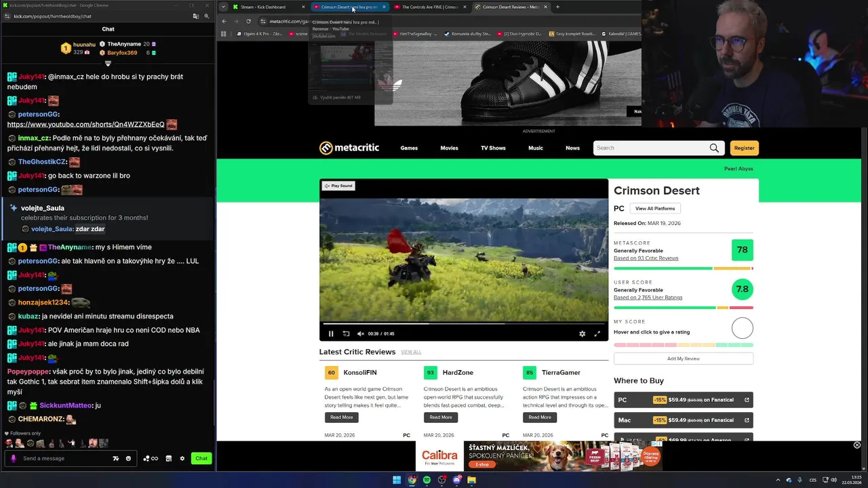868x488 pixels.
Task: Click the Metacritic logo
Action: click(x=349, y=148)
